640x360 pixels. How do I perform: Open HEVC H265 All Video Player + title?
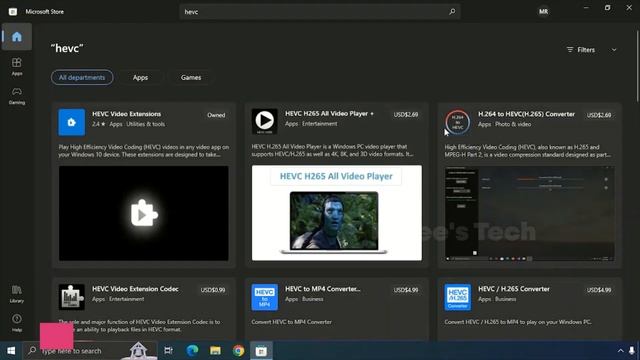(329, 113)
